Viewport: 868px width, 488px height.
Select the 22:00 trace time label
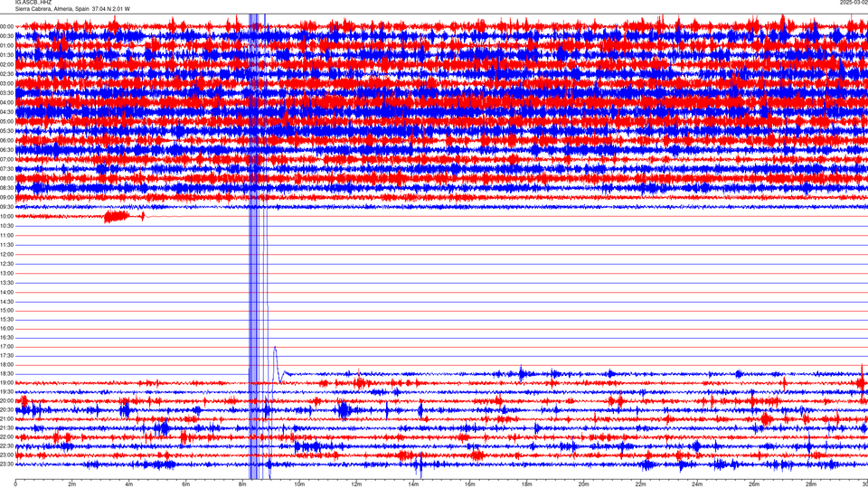[6, 437]
